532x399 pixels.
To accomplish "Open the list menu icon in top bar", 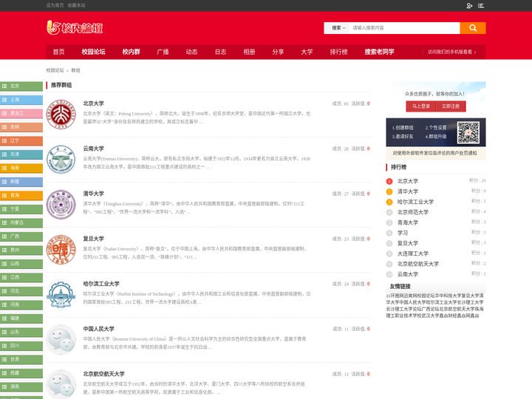I will point(481,6).
